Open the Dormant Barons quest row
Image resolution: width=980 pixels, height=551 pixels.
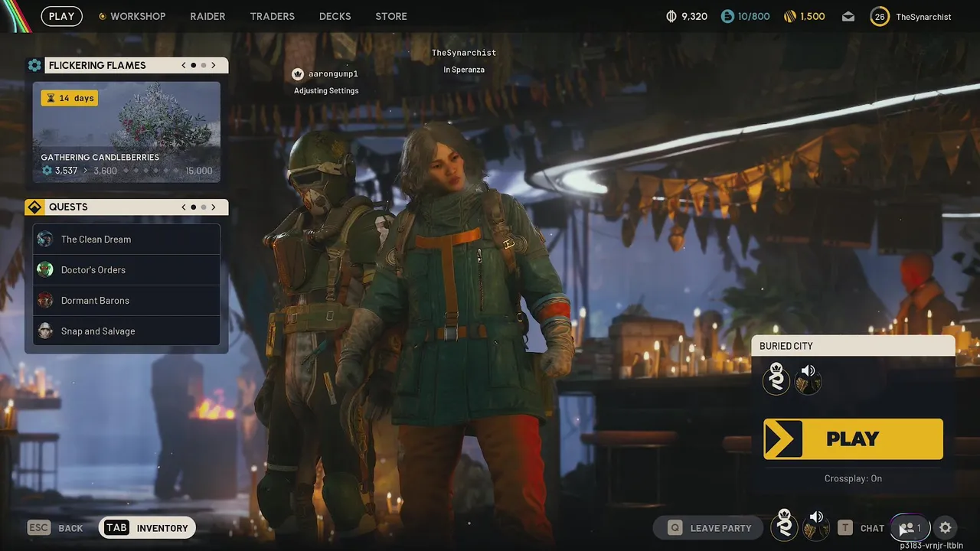pos(126,300)
